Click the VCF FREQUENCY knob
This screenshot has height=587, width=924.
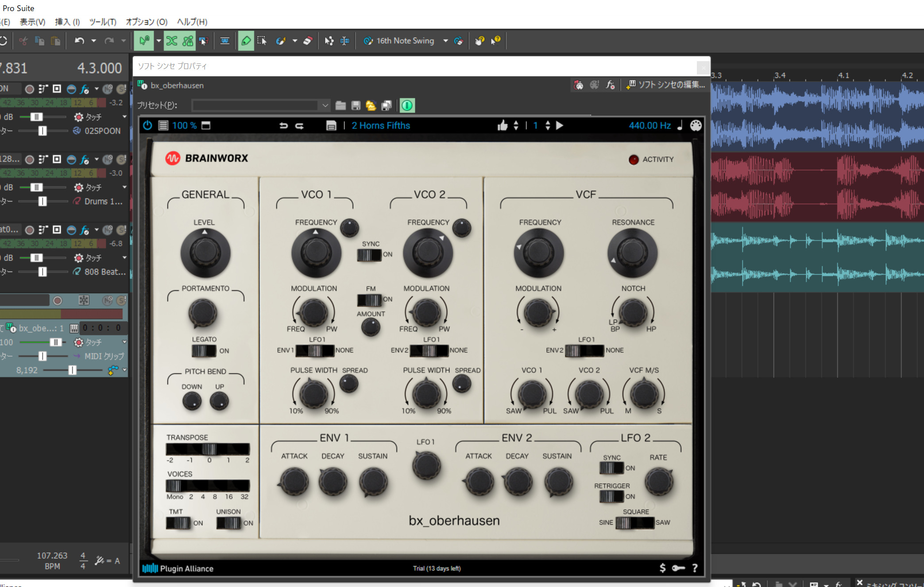(539, 253)
